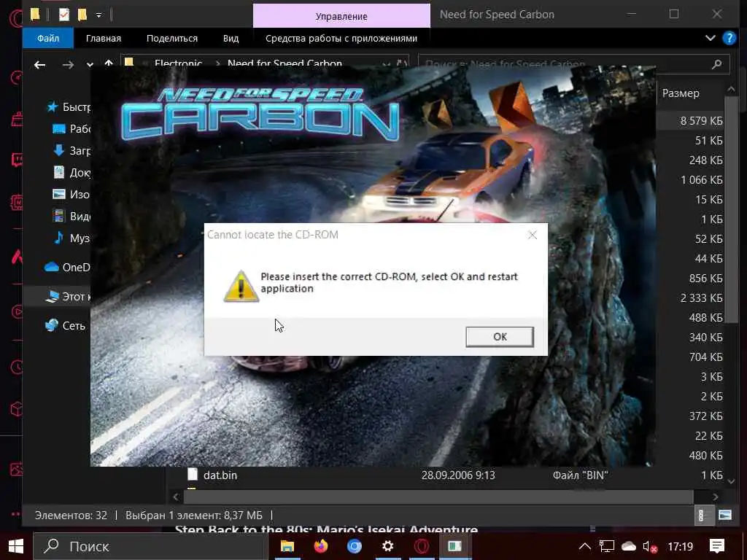Viewport: 747px width, 560px height.
Task: Open the Поделиться ribbon tab
Action: [172, 38]
